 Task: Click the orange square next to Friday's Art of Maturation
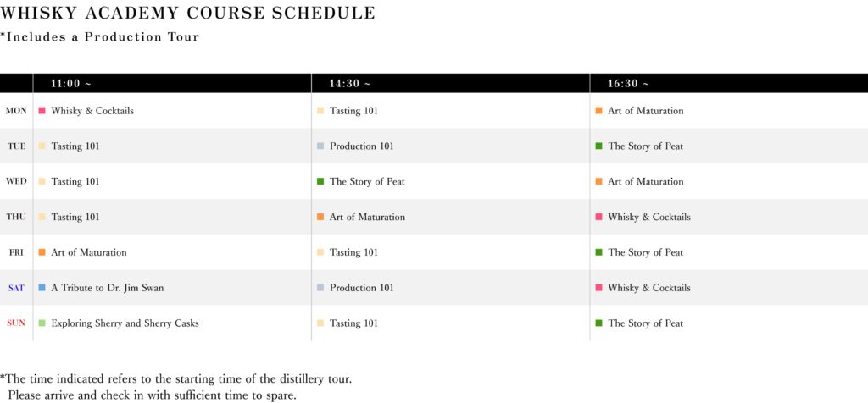point(42,252)
